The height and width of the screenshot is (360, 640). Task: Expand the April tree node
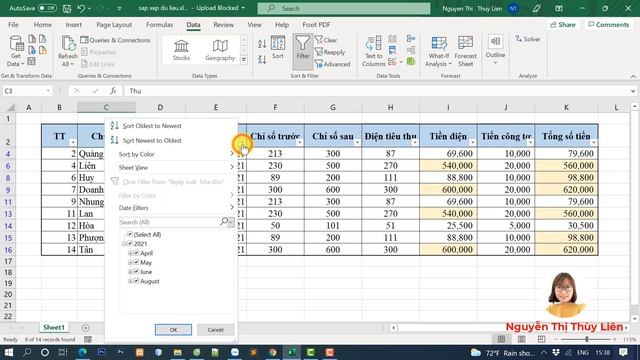[130, 253]
